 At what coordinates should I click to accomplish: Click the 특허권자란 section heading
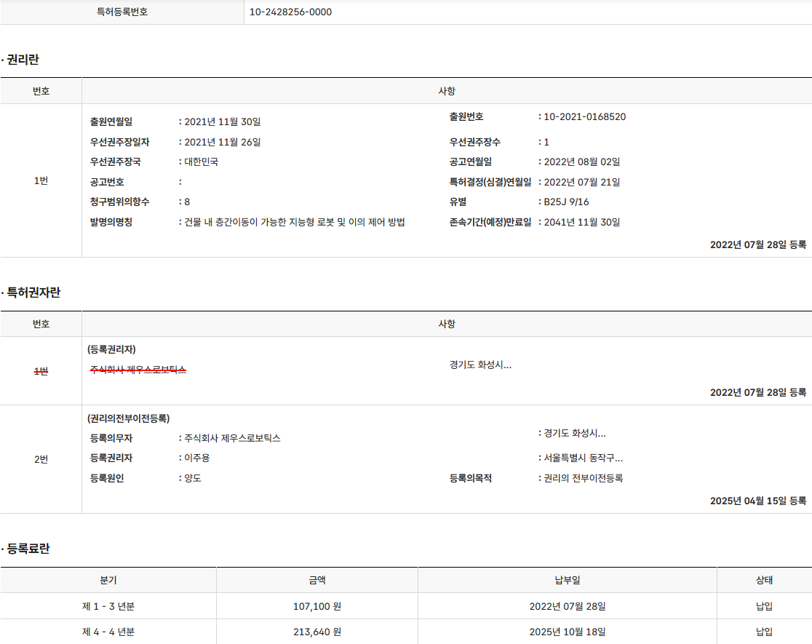click(33, 293)
